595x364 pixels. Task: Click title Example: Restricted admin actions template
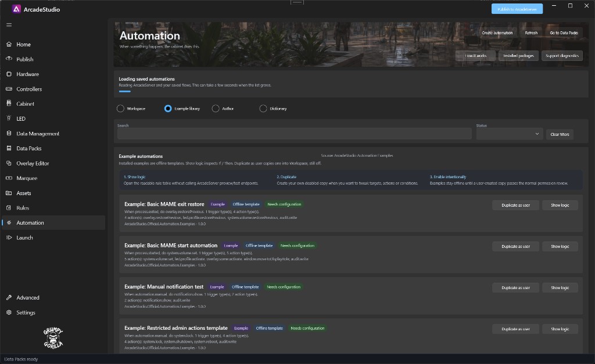click(176, 328)
